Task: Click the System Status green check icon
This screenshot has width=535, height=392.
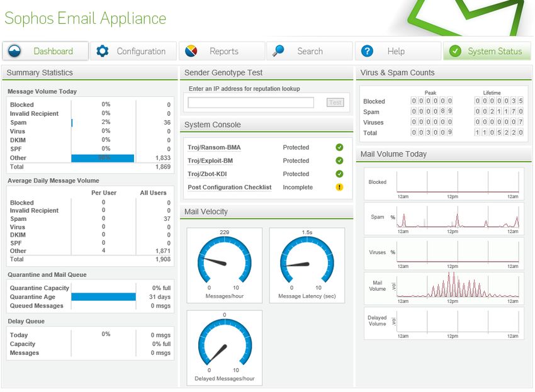Action: point(455,51)
